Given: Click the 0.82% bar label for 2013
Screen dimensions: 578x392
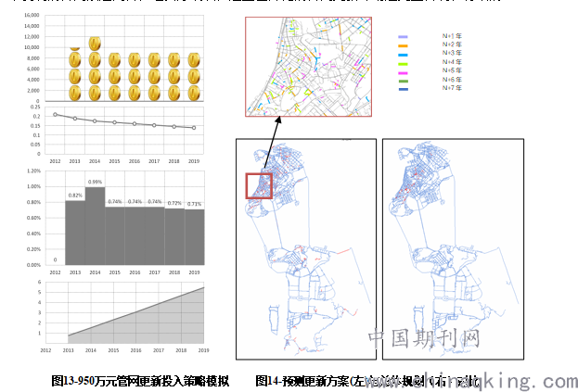Looking at the screenshot, I should tap(75, 196).
